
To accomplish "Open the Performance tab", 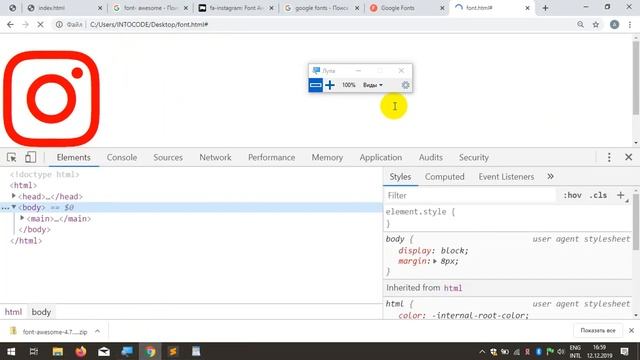I will pyautogui.click(x=271, y=158).
